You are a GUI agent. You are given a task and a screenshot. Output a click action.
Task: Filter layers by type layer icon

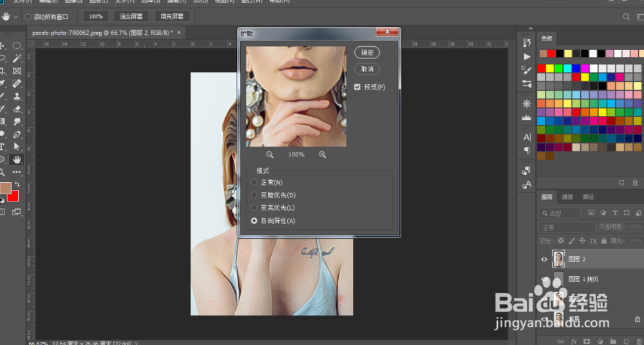pyautogui.click(x=615, y=213)
